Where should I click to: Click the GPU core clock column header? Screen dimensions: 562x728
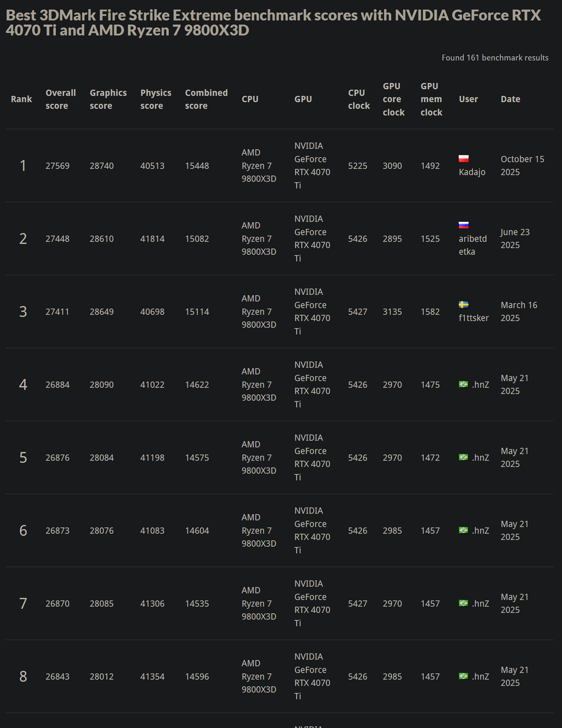coord(393,99)
